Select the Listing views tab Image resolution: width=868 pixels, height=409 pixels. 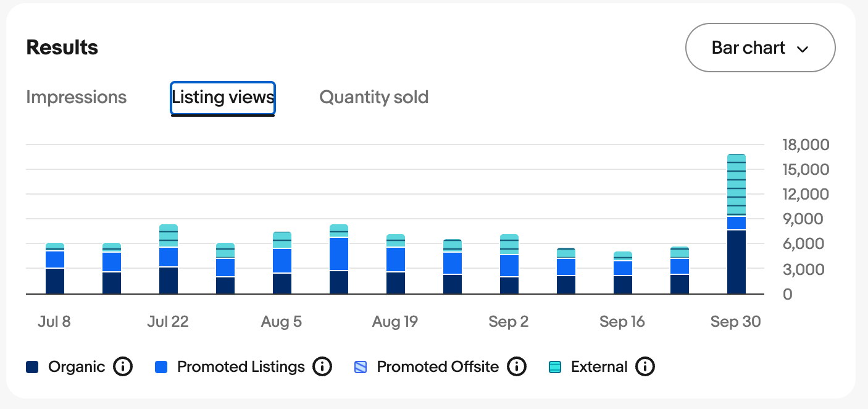pos(223,98)
